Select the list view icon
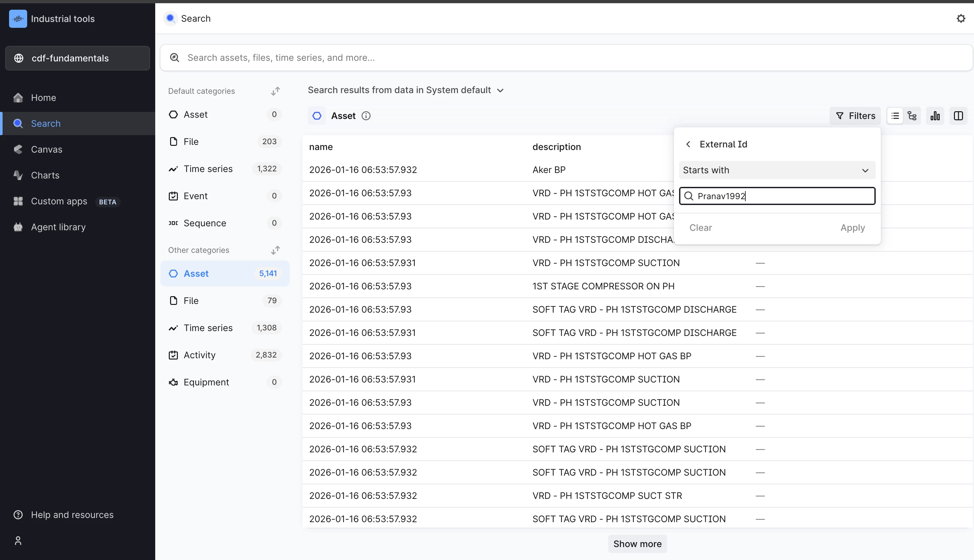Screen dimensions: 974x560 coord(895,116)
